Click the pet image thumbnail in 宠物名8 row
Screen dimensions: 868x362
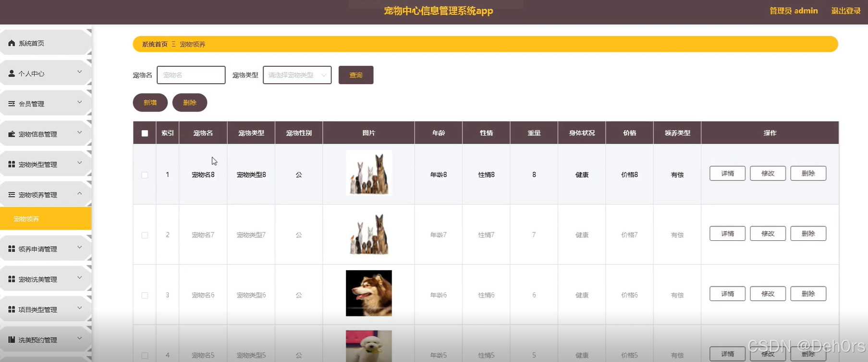click(x=369, y=173)
